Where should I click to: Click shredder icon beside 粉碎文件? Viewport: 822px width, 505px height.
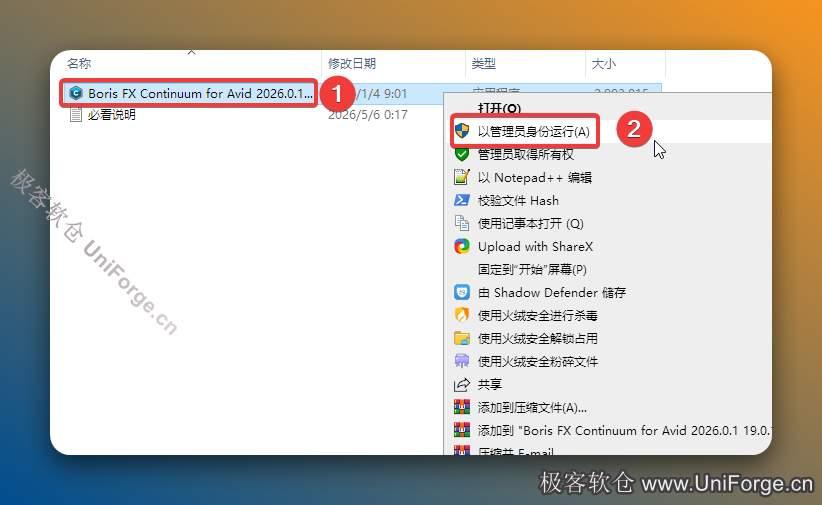pyautogui.click(x=462, y=361)
